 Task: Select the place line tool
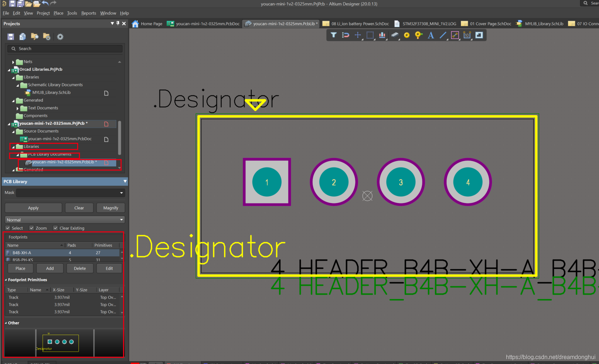443,35
